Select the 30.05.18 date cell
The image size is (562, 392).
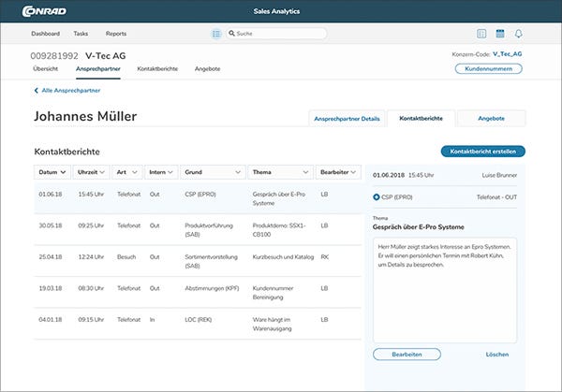click(x=51, y=225)
